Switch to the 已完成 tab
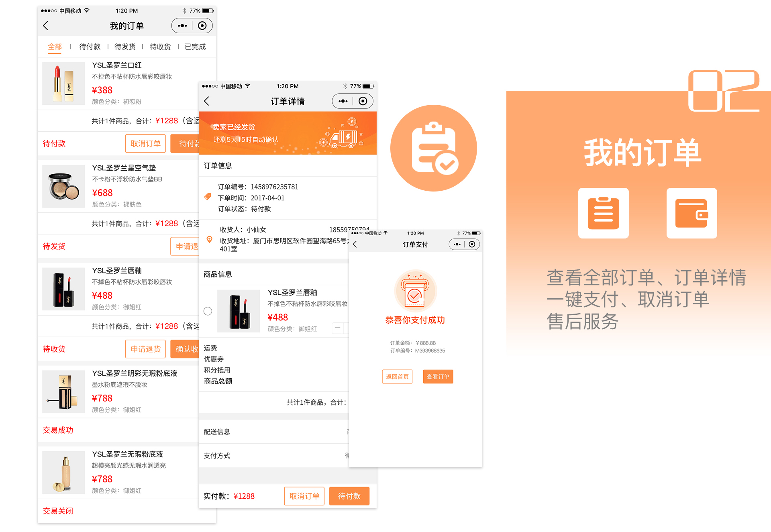 click(195, 47)
